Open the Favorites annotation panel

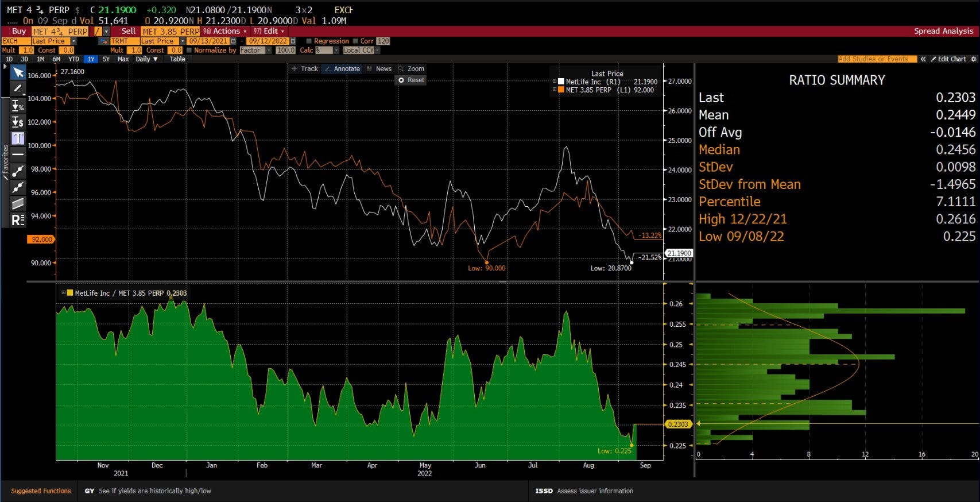click(5, 162)
